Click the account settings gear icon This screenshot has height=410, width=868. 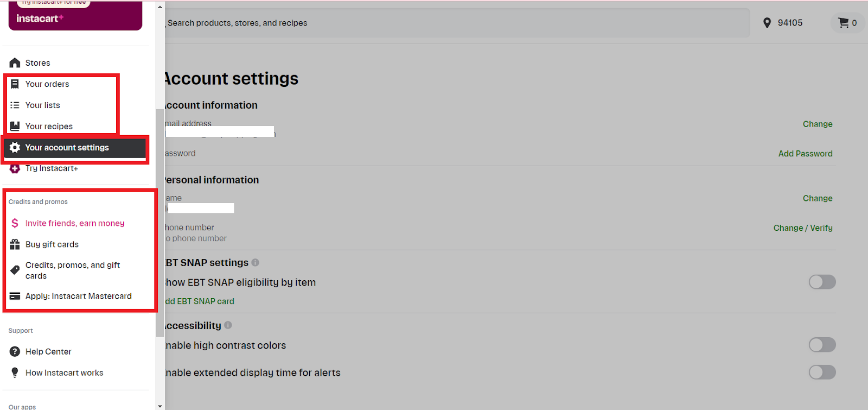point(15,148)
